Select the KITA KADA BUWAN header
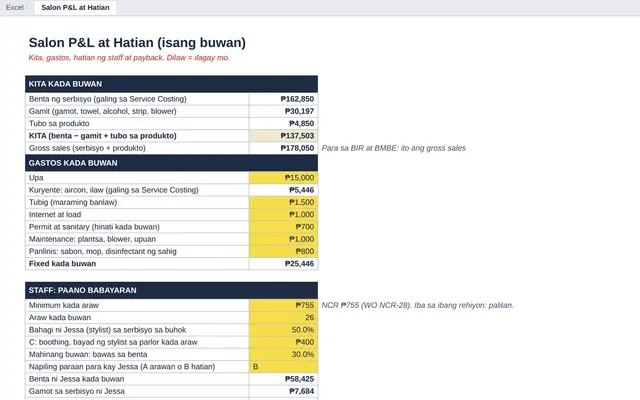 (x=171, y=84)
